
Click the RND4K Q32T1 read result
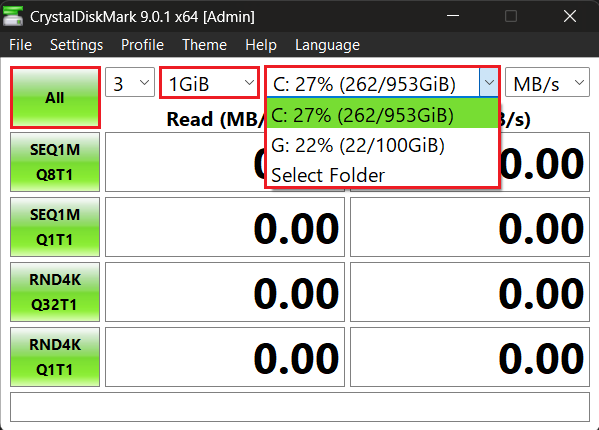pos(225,292)
